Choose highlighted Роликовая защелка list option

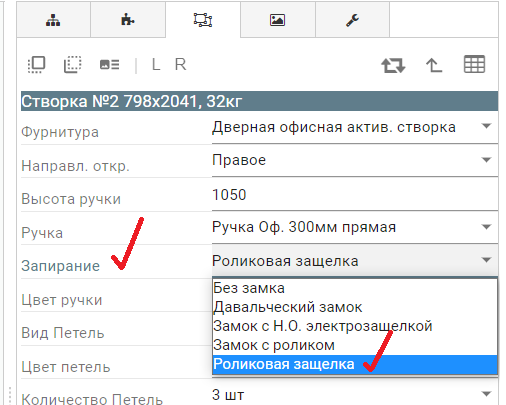coord(355,364)
